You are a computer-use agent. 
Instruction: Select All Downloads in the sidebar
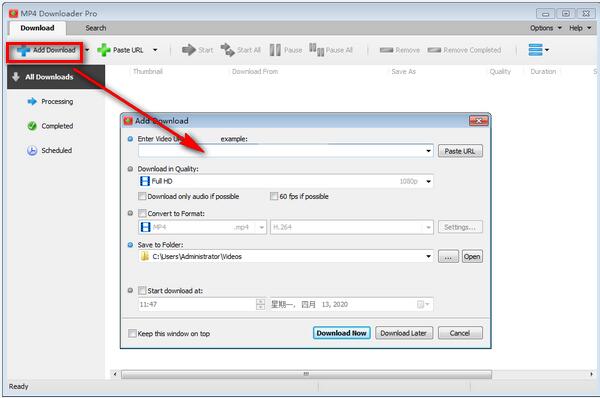[x=56, y=77]
